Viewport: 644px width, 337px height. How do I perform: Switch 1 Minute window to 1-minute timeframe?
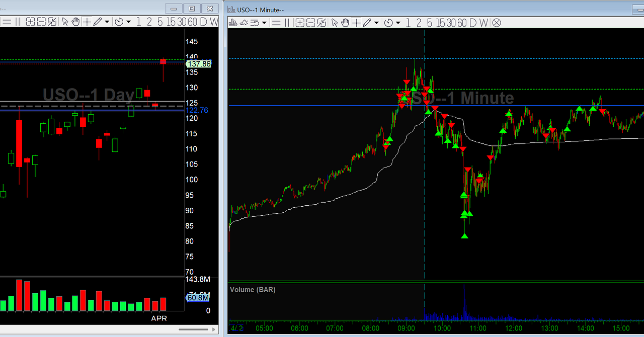[x=408, y=23]
